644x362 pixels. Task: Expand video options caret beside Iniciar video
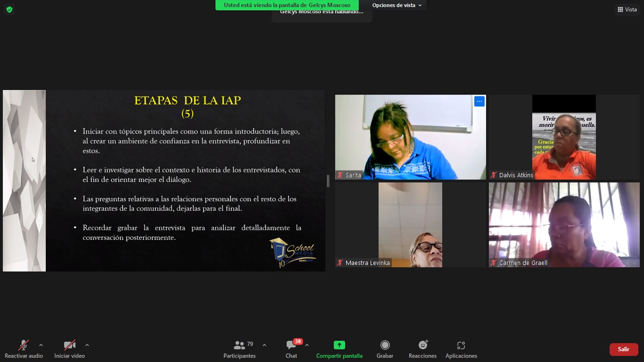[87, 345]
